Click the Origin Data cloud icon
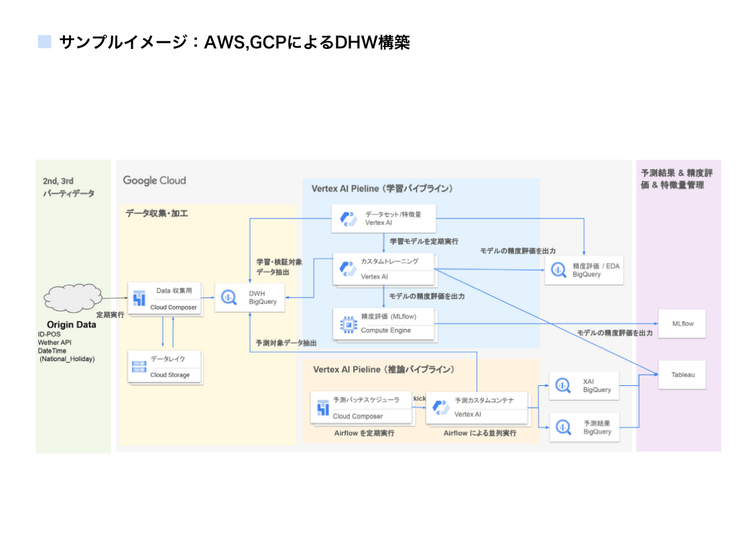Screen dimensions: 756x536 [73, 298]
